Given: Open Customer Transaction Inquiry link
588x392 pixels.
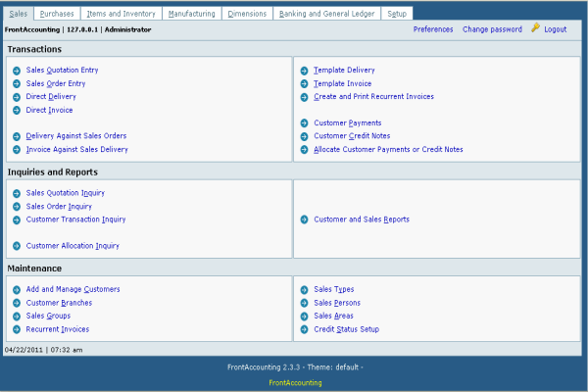Looking at the screenshot, I should pos(75,220).
